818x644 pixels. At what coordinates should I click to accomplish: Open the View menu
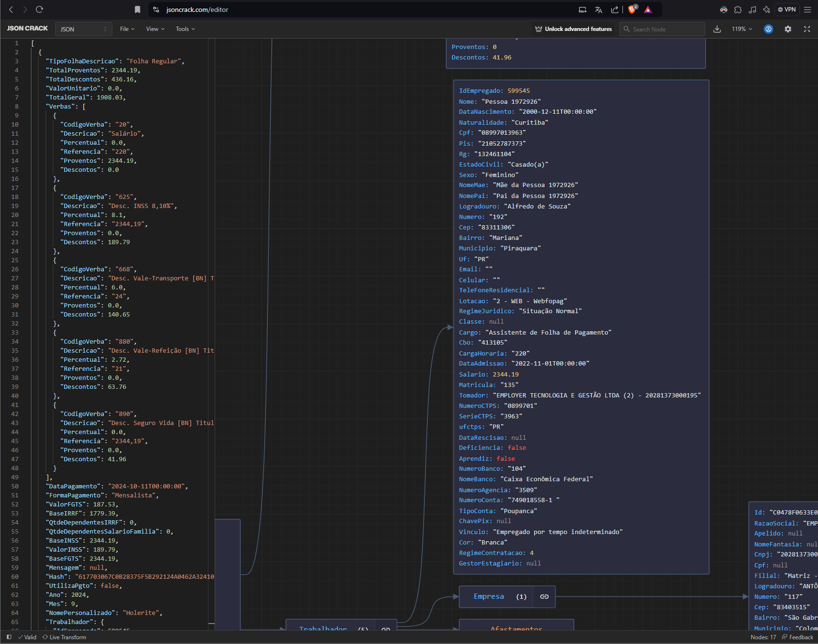click(155, 29)
